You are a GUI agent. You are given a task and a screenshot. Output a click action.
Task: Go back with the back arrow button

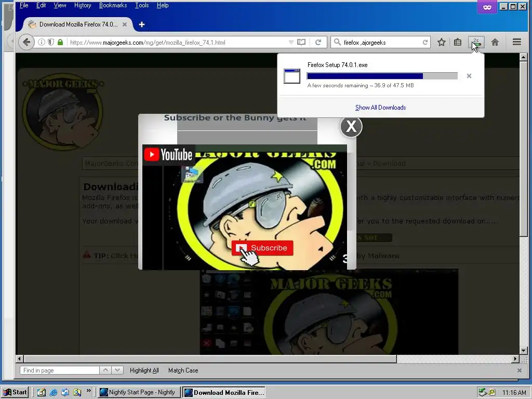click(26, 42)
